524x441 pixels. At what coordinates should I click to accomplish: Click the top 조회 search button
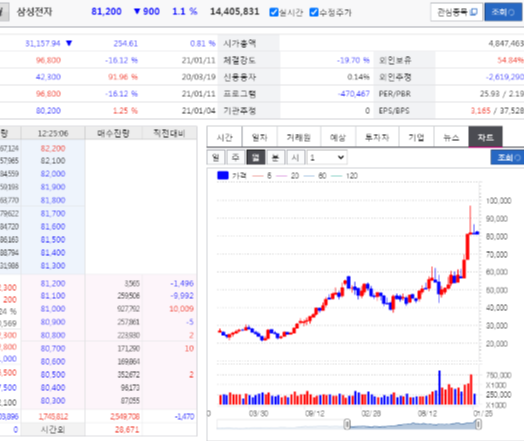pyautogui.click(x=503, y=12)
